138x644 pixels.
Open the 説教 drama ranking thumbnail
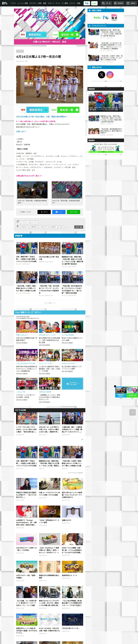72,327
